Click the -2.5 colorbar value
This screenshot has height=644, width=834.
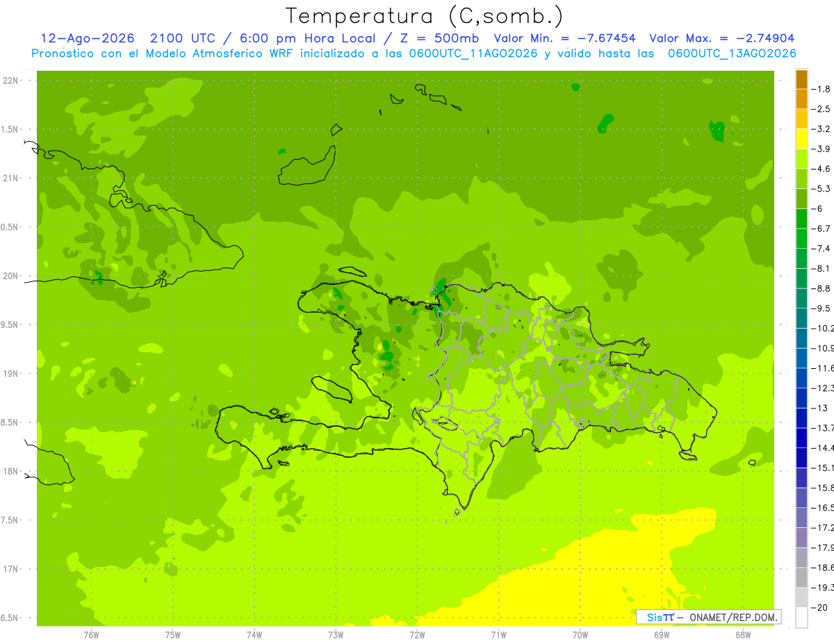(x=821, y=109)
